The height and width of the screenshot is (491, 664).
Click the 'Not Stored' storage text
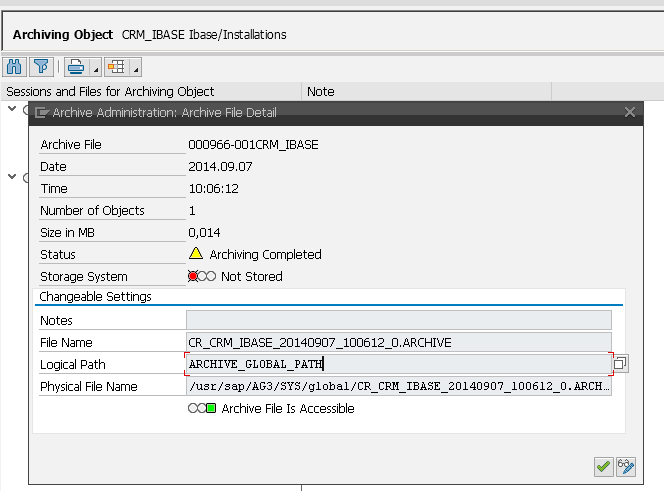click(252, 276)
